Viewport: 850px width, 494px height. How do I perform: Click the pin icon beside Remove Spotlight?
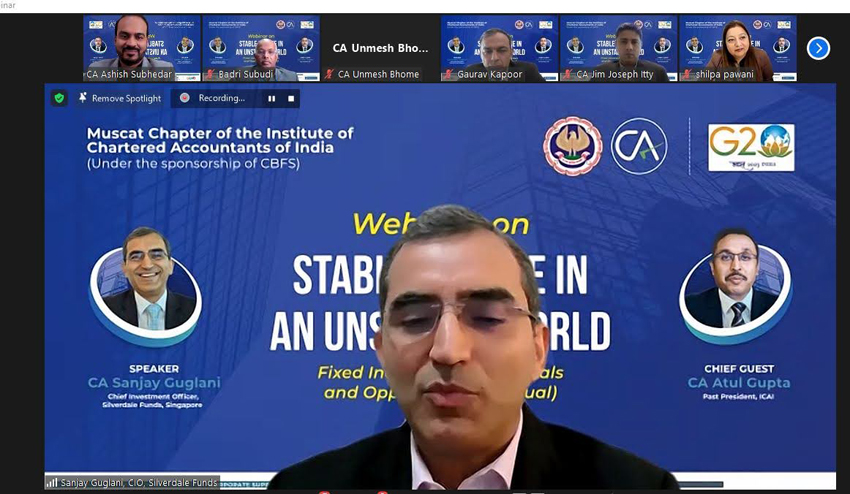click(x=83, y=98)
